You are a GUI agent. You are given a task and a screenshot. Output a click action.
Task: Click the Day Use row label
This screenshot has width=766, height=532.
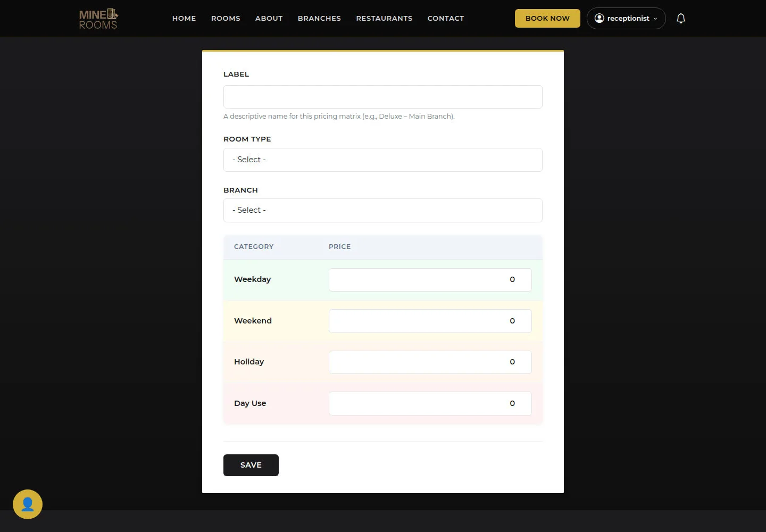coord(250,403)
